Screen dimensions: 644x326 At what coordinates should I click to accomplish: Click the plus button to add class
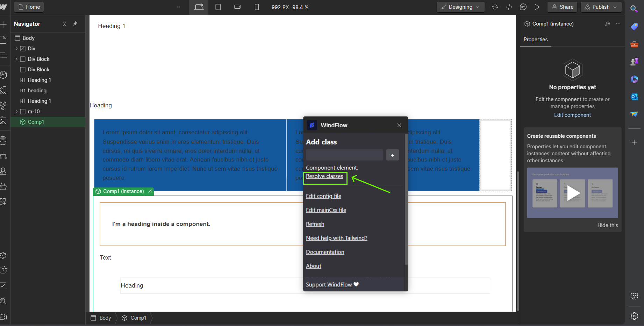pos(392,155)
